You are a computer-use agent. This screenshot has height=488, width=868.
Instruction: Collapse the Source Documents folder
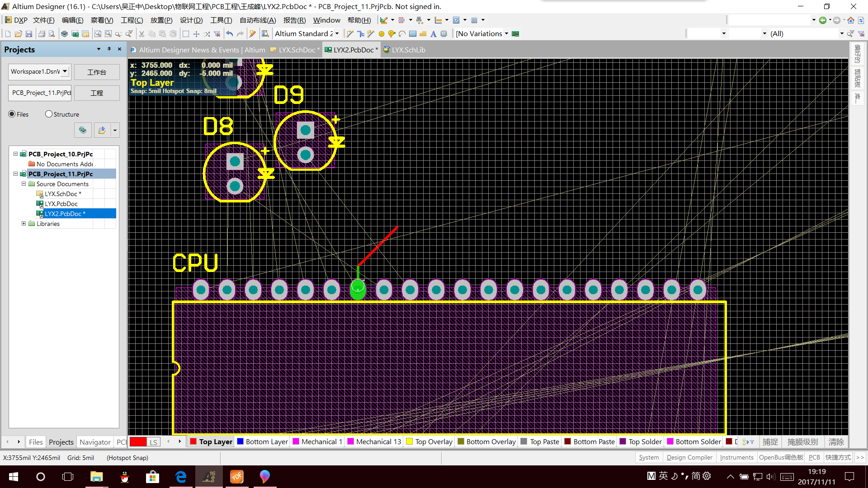(x=24, y=184)
